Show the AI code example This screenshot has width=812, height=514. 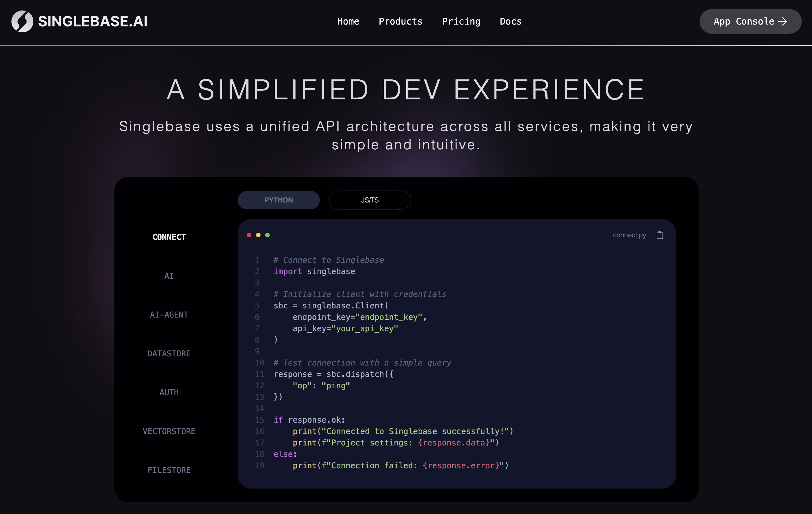pos(169,276)
